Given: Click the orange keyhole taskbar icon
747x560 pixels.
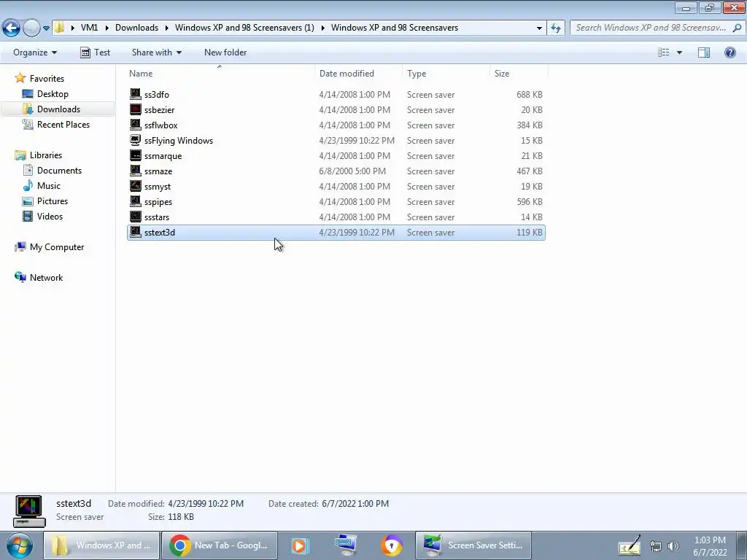Looking at the screenshot, I should [392, 545].
